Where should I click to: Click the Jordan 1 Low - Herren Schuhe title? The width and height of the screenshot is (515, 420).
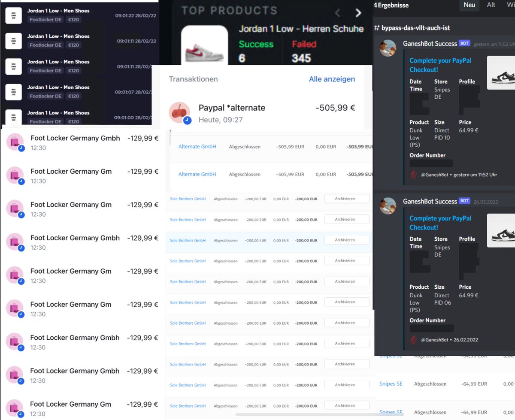click(x=301, y=29)
